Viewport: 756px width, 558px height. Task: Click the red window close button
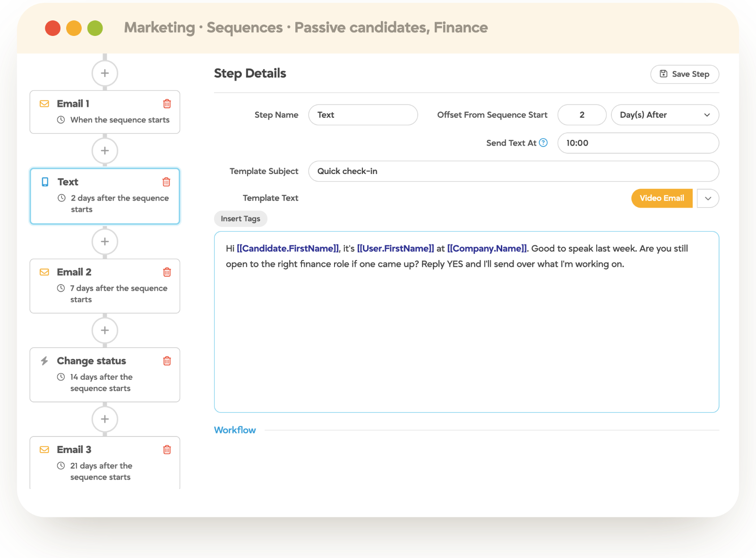point(53,28)
